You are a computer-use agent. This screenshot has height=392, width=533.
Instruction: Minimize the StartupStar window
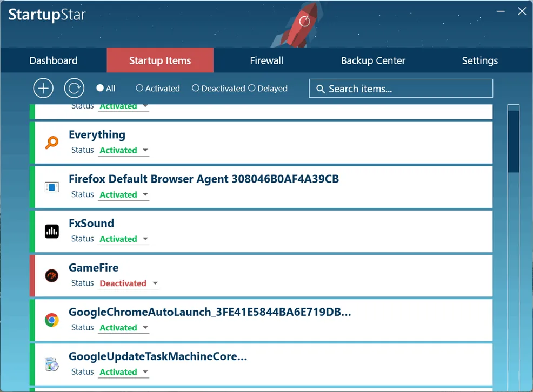click(x=501, y=11)
